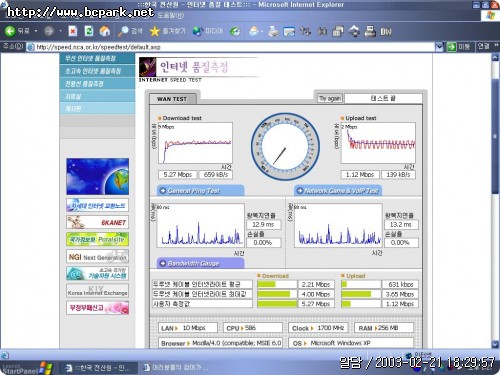Screen dimensions: 500x375
Task: Click the Home icon
Action: point(105,31)
